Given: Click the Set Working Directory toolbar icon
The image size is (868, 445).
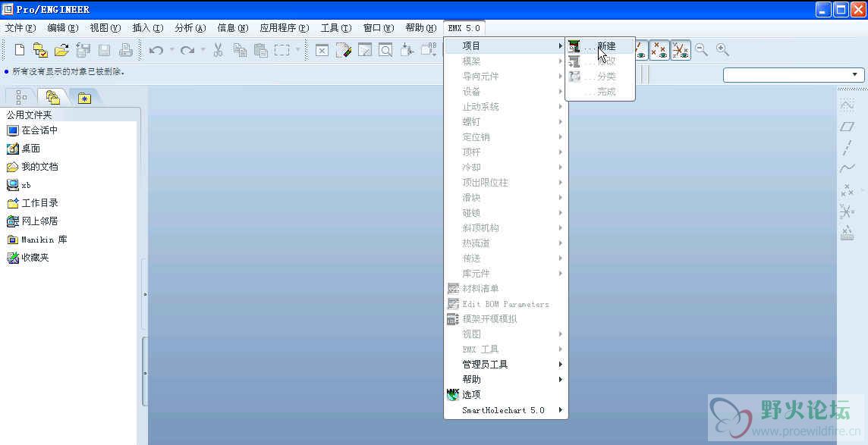Looking at the screenshot, I should (x=40, y=50).
